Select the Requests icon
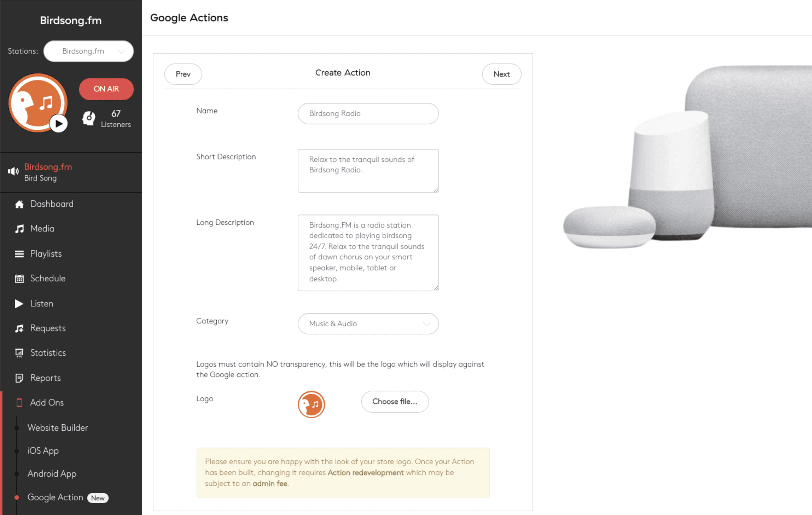This screenshot has width=812, height=515. [x=19, y=328]
